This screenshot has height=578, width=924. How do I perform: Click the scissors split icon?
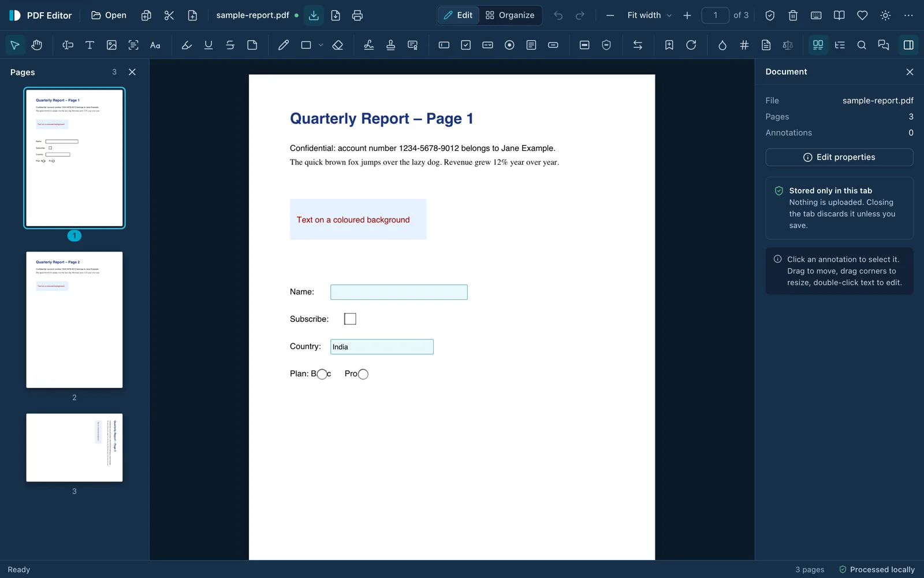tap(169, 16)
